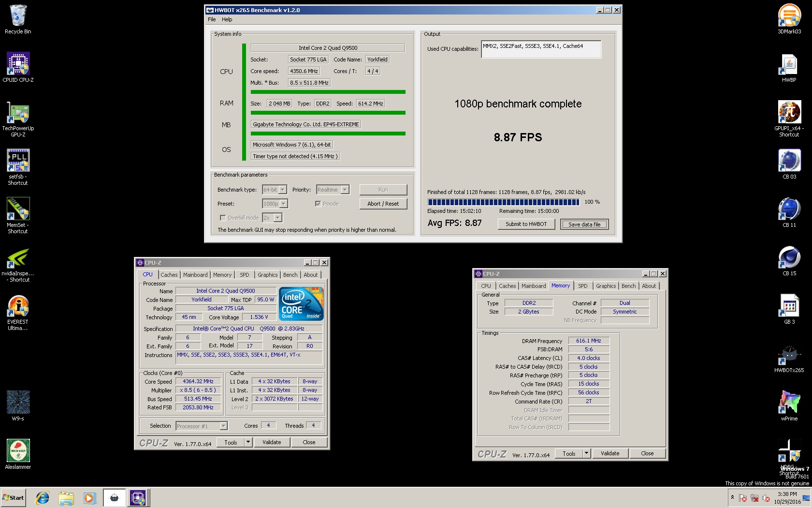The image size is (812, 508).
Task: Select About tab in right CPU-Z
Action: coord(649,286)
